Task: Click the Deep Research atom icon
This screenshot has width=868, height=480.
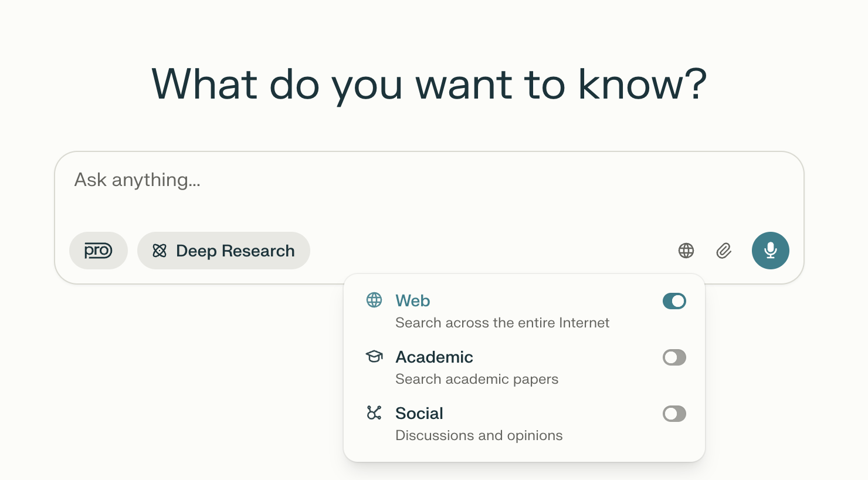Action: click(x=159, y=251)
